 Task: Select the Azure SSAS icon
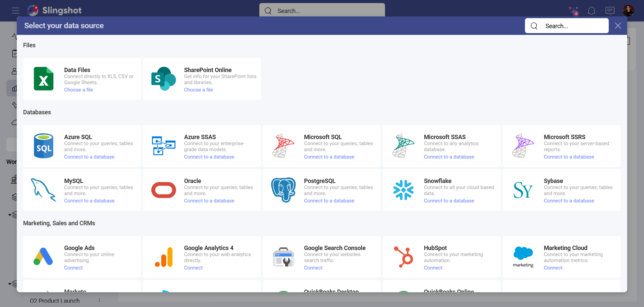tap(163, 146)
